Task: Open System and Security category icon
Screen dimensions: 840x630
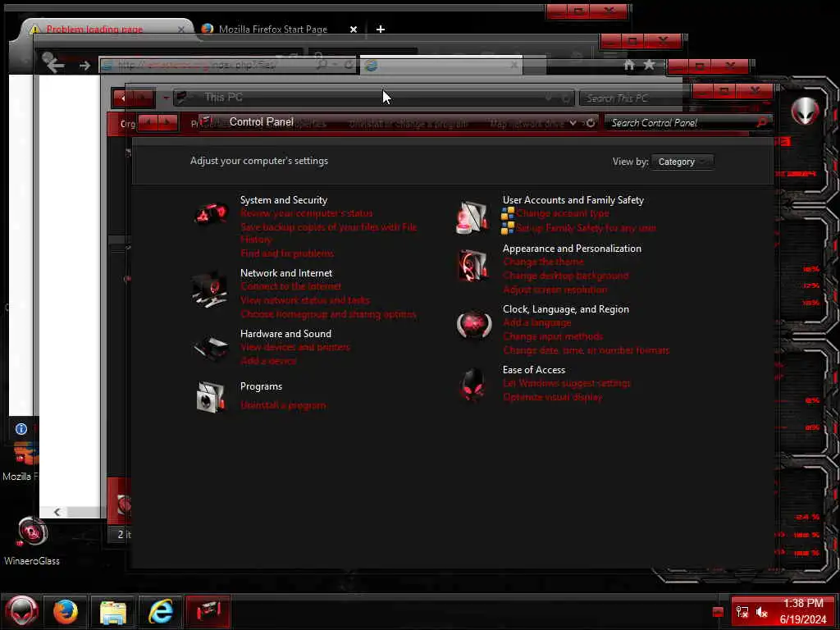Action: (211, 215)
